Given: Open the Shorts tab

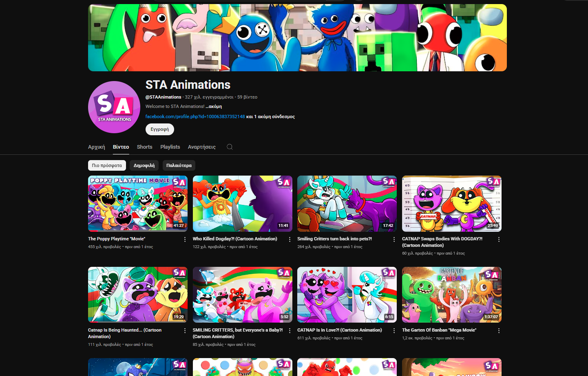Looking at the screenshot, I should coord(144,147).
